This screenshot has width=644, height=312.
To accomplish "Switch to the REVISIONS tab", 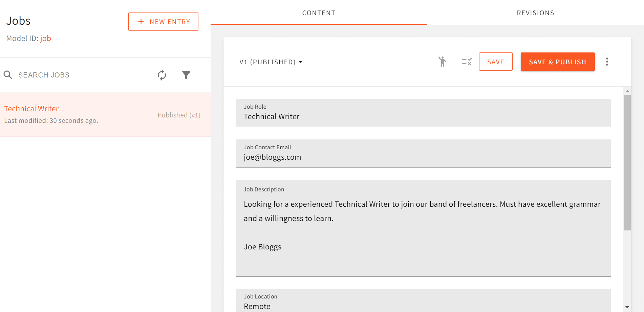I will (535, 13).
